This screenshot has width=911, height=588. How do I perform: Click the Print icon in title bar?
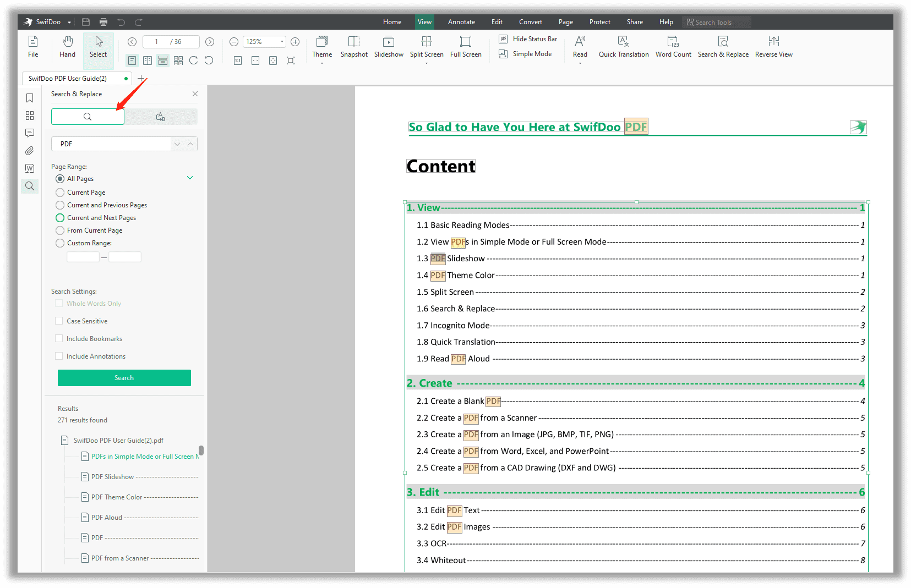pyautogui.click(x=103, y=22)
